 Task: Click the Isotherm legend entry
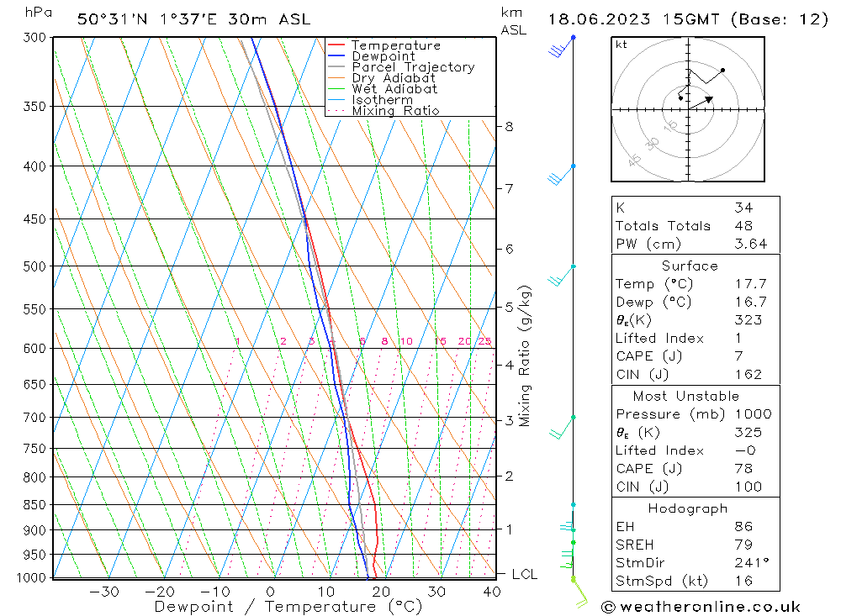click(x=370, y=100)
